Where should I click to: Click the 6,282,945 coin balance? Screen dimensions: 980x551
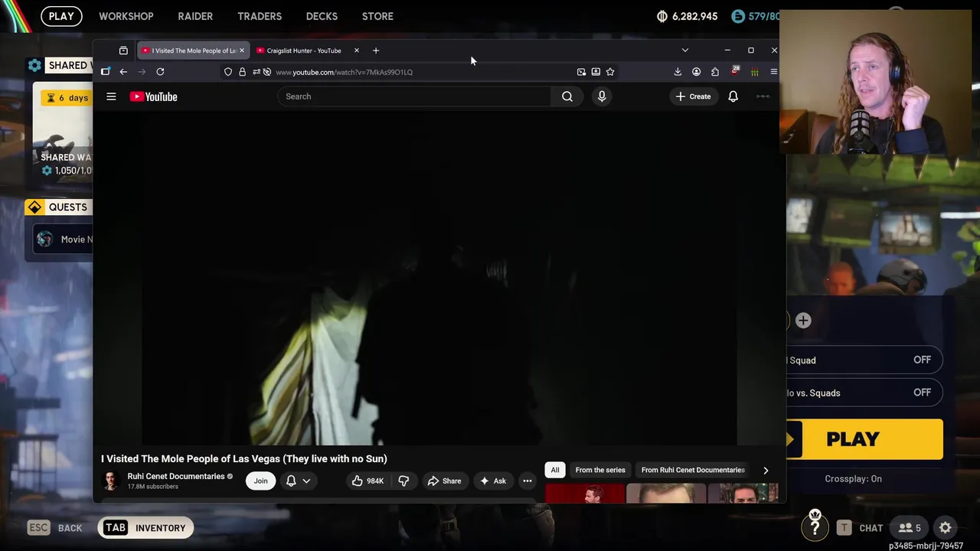[688, 16]
